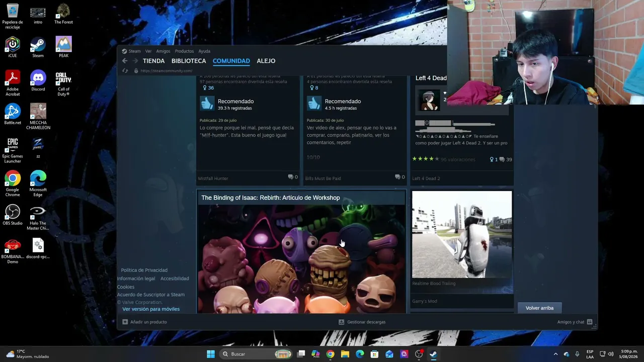Open the Mistfall Hunter game link
644x362 pixels.
pyautogui.click(x=213, y=178)
